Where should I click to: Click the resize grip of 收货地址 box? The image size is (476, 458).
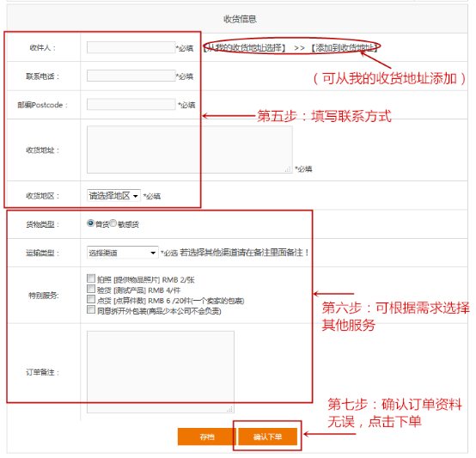coord(289,169)
